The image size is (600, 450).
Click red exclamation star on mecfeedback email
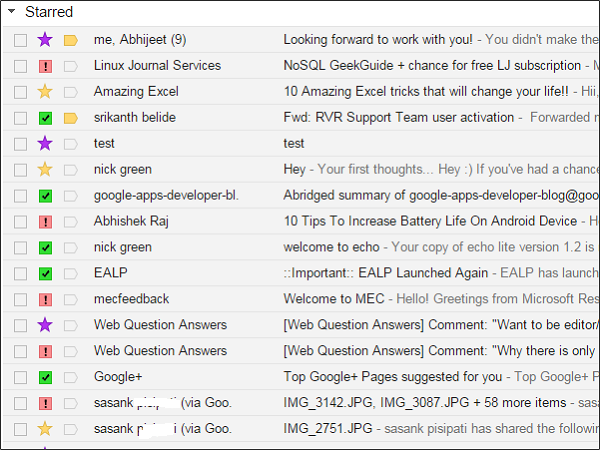pos(46,300)
